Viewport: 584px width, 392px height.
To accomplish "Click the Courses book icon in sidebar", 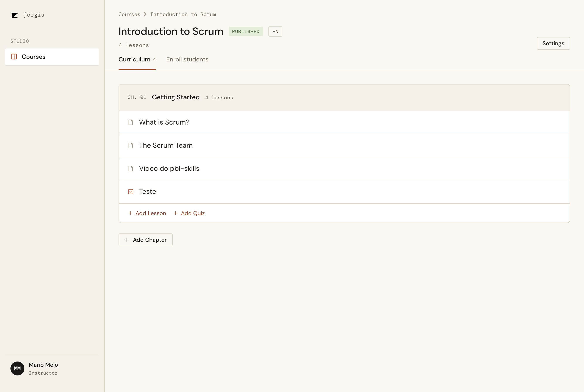I will [x=14, y=57].
